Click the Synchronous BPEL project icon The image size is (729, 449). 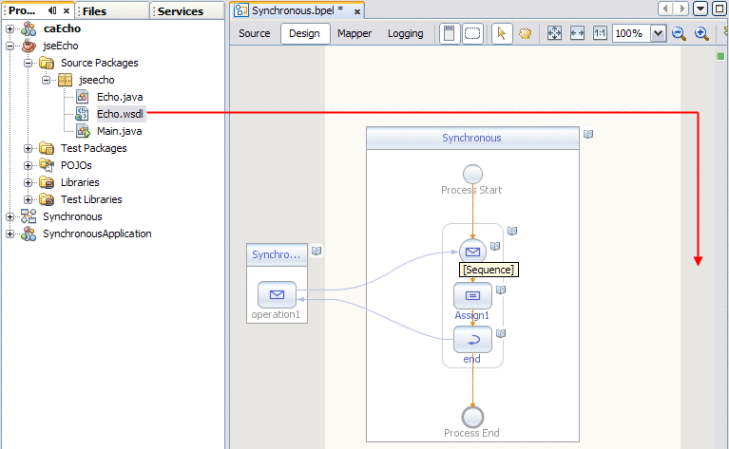(28, 216)
